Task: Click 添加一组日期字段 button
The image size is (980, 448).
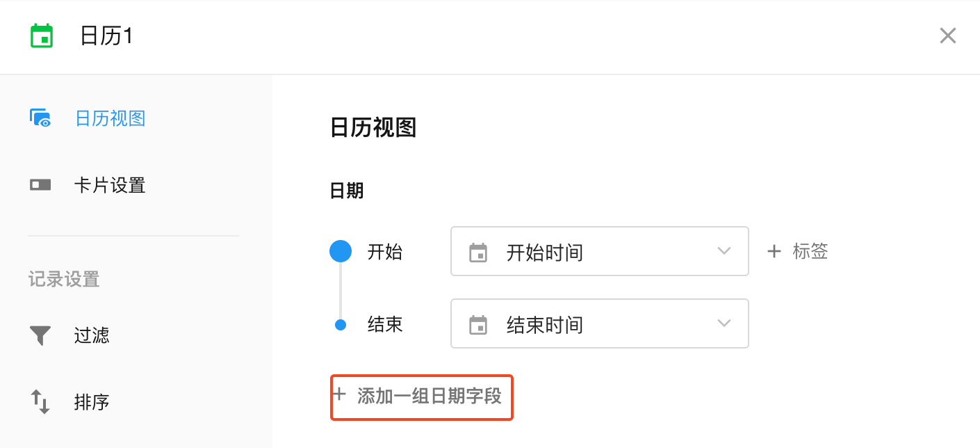Action: (429, 397)
